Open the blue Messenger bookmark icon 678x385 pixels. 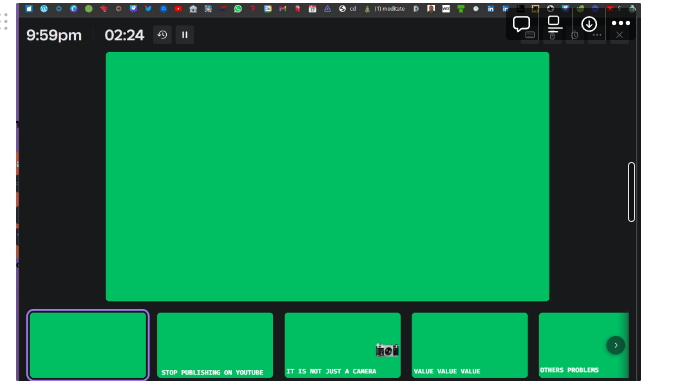pyautogui.click(x=163, y=9)
